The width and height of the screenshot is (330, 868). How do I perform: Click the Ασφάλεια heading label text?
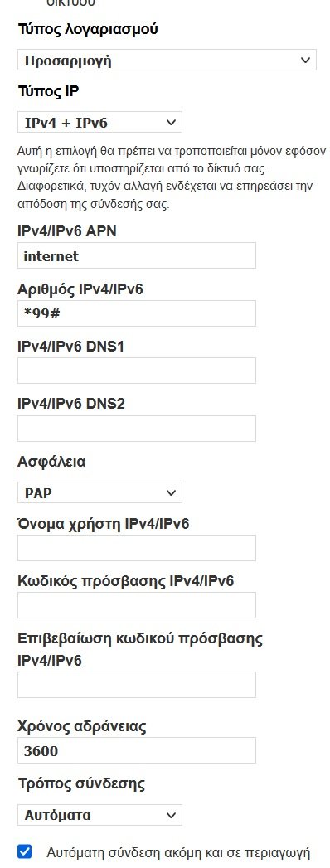point(51,462)
